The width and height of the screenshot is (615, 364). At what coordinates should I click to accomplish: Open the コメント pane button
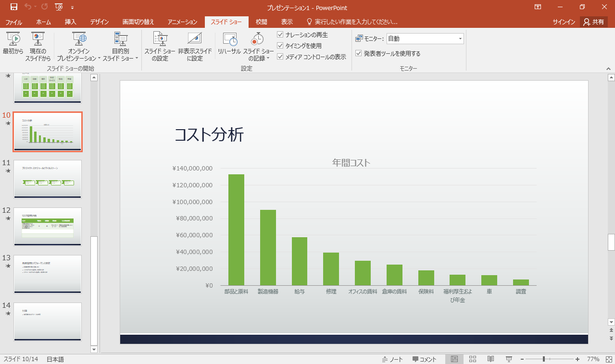[x=424, y=359]
